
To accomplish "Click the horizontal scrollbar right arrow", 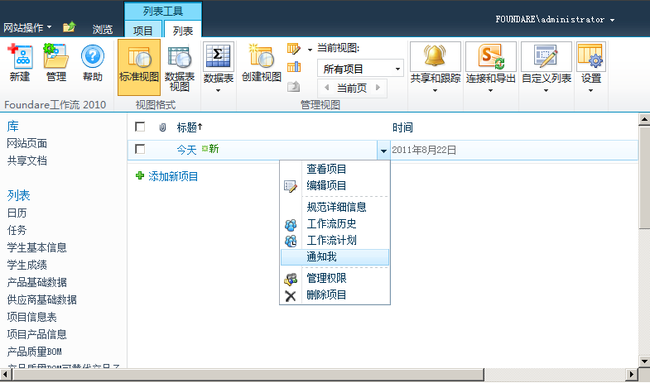I will point(631,374).
